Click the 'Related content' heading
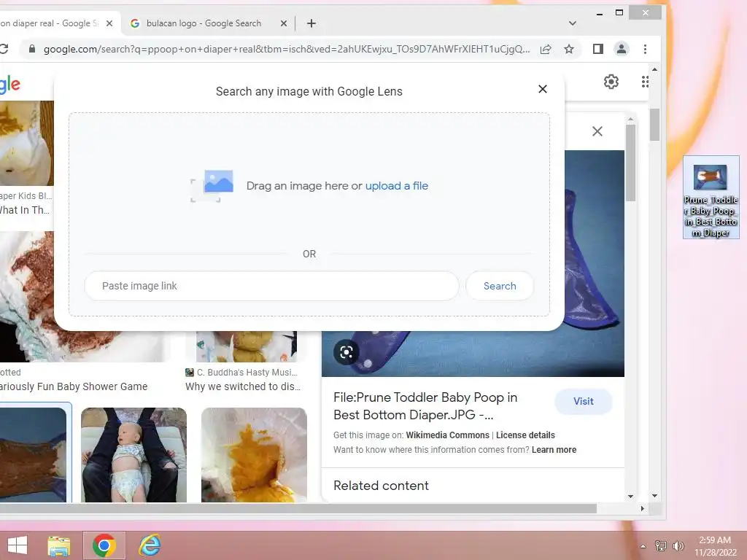This screenshot has height=560, width=747. coord(381,486)
